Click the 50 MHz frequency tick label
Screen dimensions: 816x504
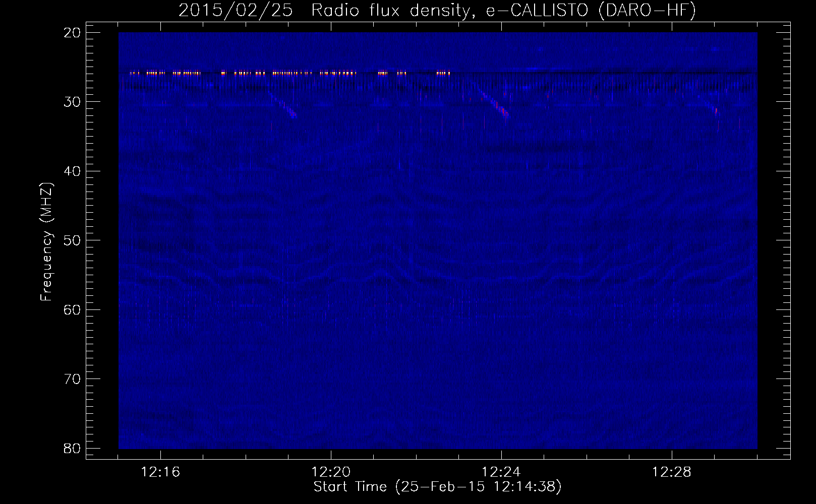coord(73,240)
